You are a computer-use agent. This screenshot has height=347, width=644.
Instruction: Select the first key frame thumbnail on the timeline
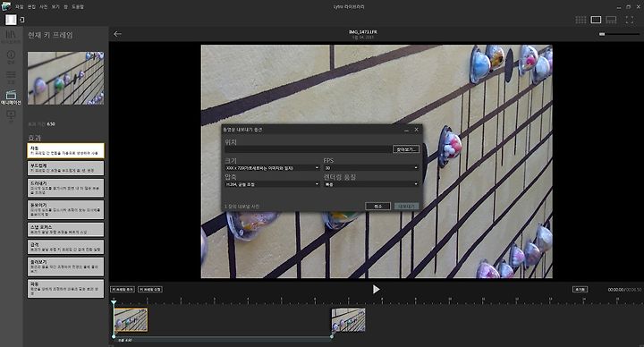pyautogui.click(x=131, y=320)
